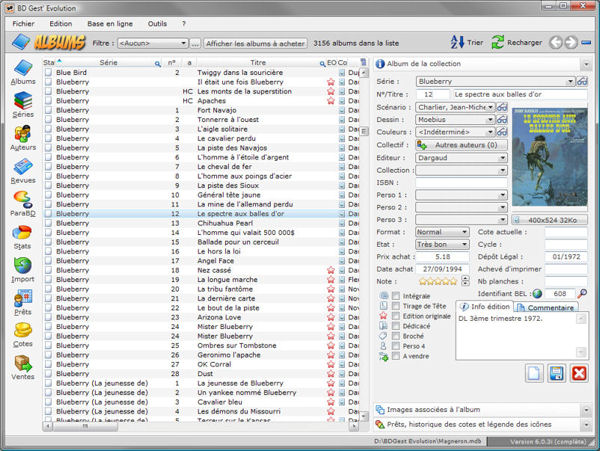Click the binoculars next to Dessin field
Screen dimensions: 600x451
(502, 119)
